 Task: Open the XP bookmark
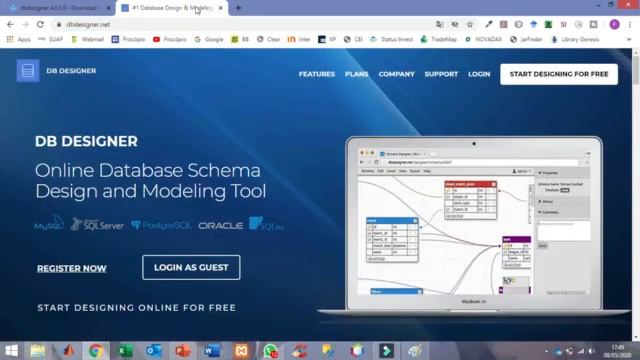click(x=327, y=40)
